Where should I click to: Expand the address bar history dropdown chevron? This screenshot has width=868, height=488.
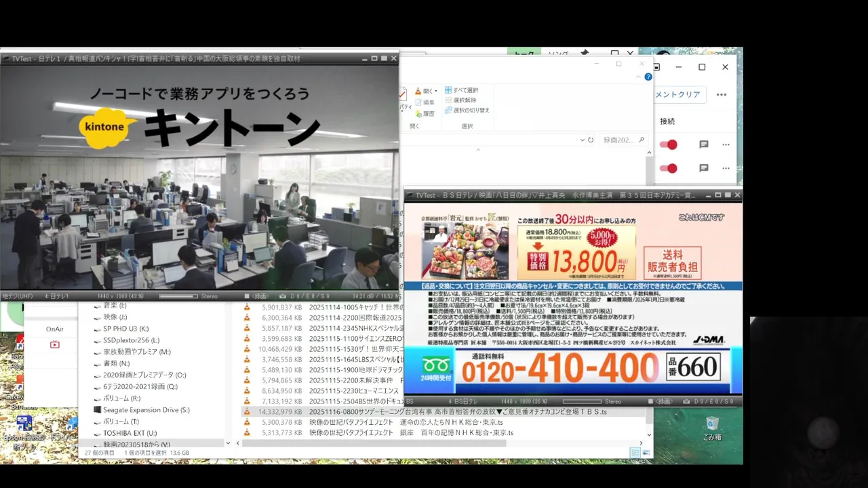[x=582, y=140]
